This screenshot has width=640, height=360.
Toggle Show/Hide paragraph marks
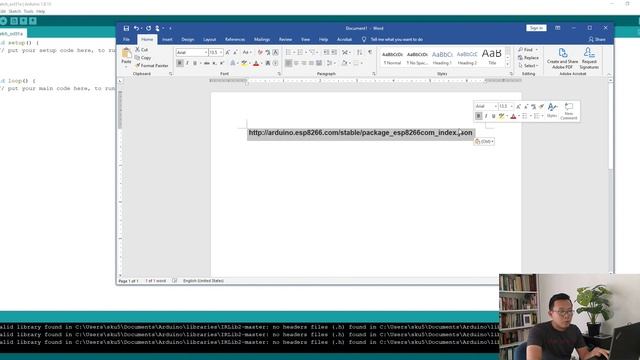(370, 52)
